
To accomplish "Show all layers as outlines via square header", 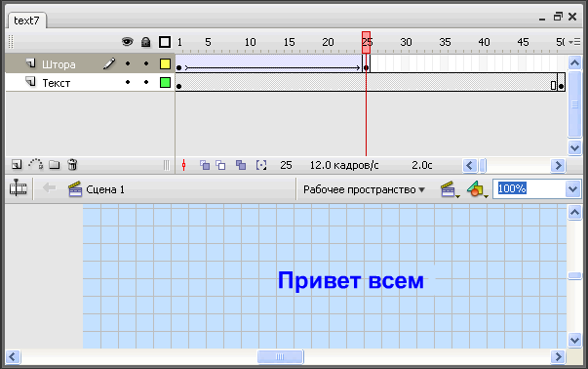I will [x=165, y=42].
